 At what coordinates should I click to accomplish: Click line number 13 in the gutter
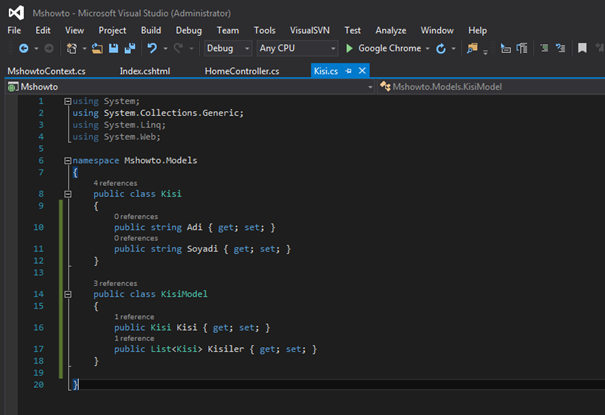coord(39,273)
